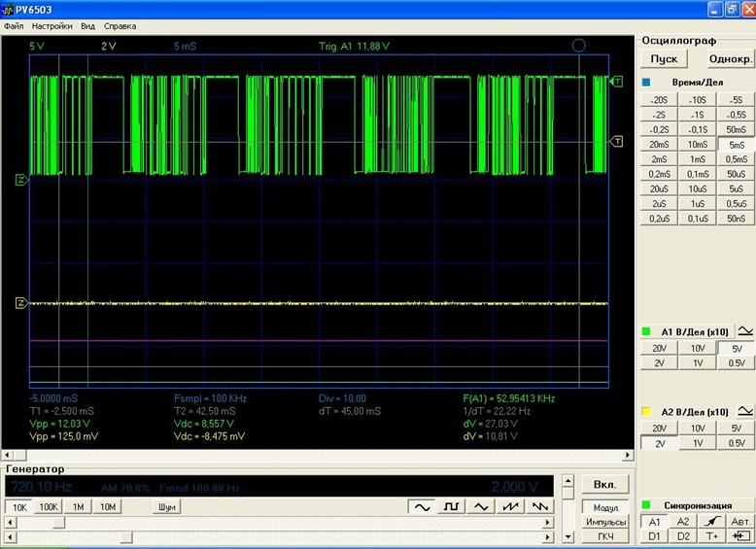Enable auto trigger with Авт. button

pos(741,521)
